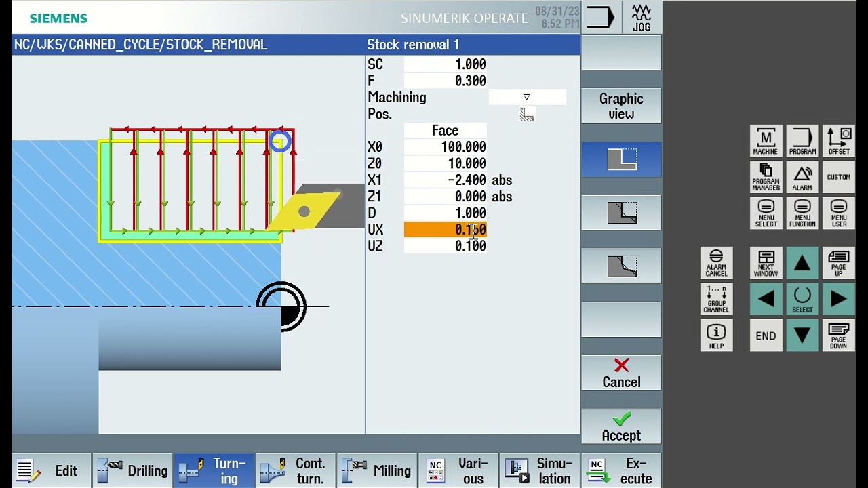The width and height of the screenshot is (868, 488).
Task: Click GROUP CHANNEL key
Action: click(716, 299)
